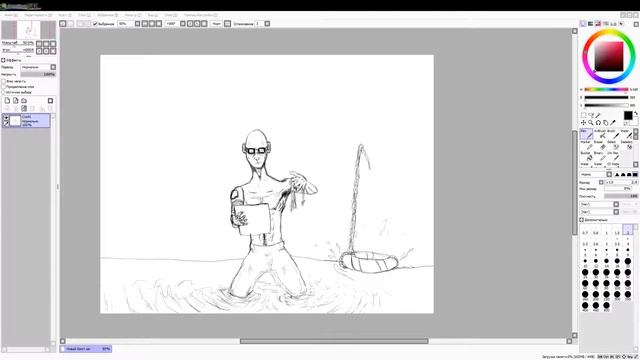Switch to the open canvas tab at bottom

[85, 349]
